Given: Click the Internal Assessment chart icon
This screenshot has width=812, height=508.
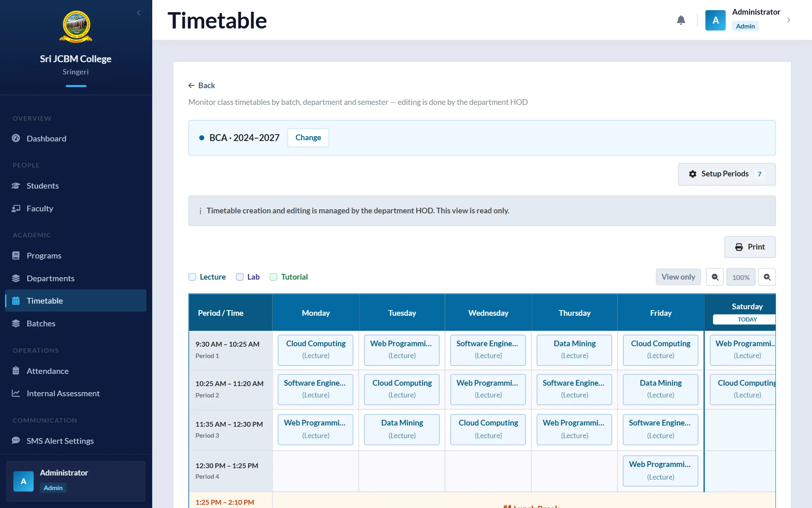Looking at the screenshot, I should [x=16, y=393].
